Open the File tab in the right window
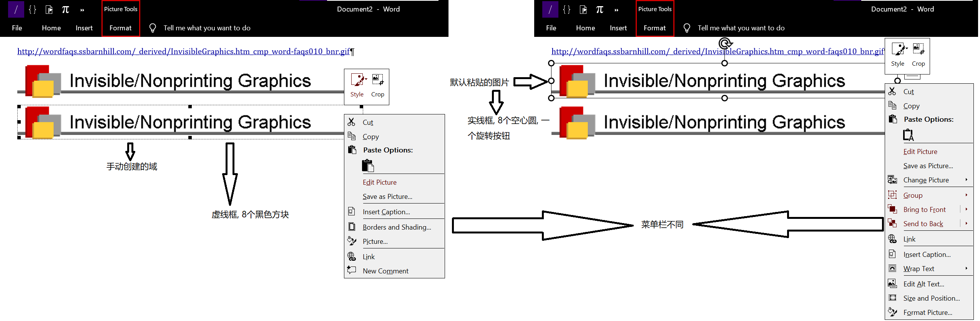The width and height of the screenshot is (980, 321). click(x=551, y=28)
